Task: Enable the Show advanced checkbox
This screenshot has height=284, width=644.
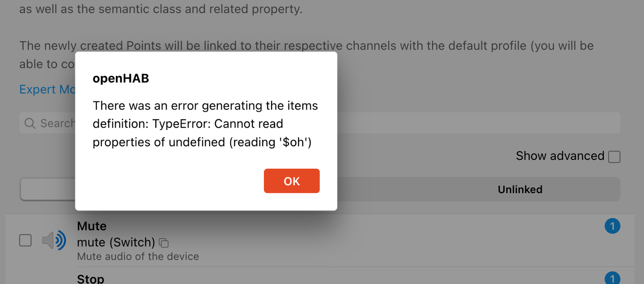Action: (615, 156)
